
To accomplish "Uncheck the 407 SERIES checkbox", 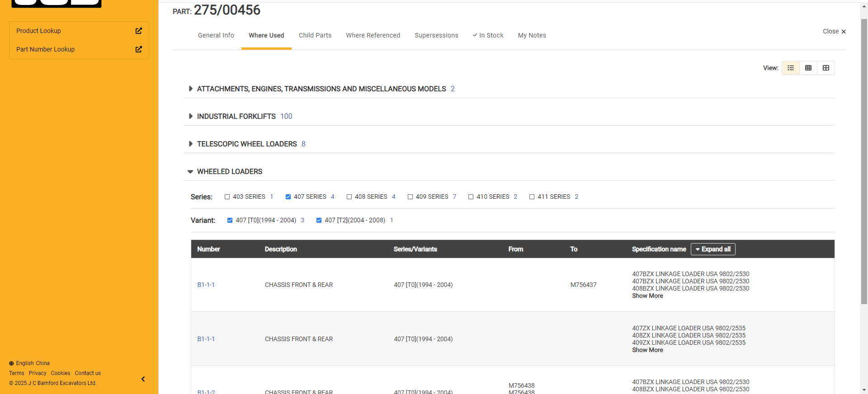I will [x=288, y=197].
